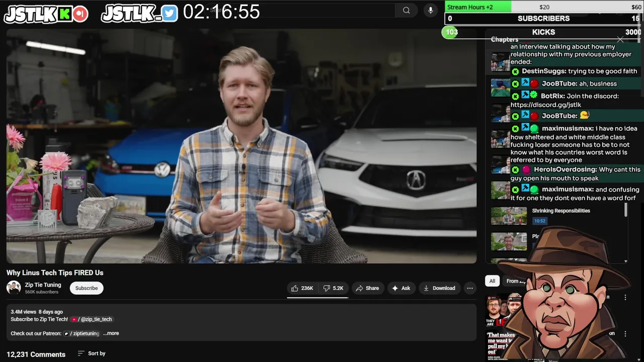Open the comments Sort by menu
This screenshot has width=644, height=362.
point(92,353)
